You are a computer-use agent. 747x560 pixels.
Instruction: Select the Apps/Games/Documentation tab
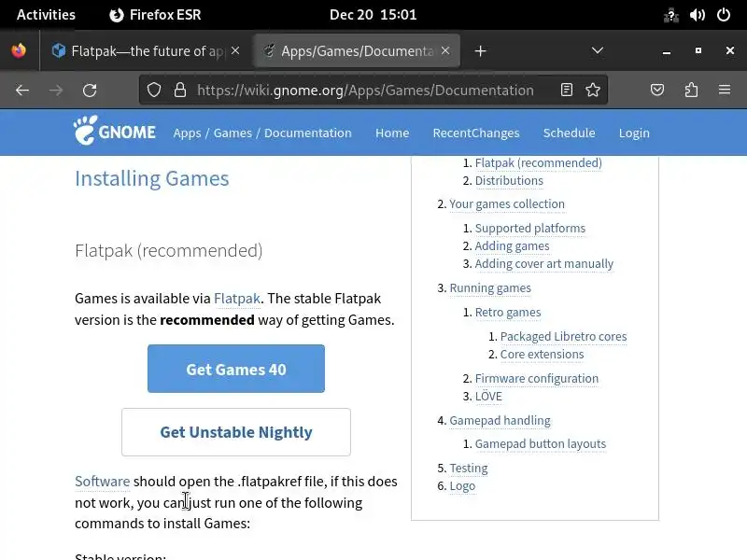[x=358, y=51]
